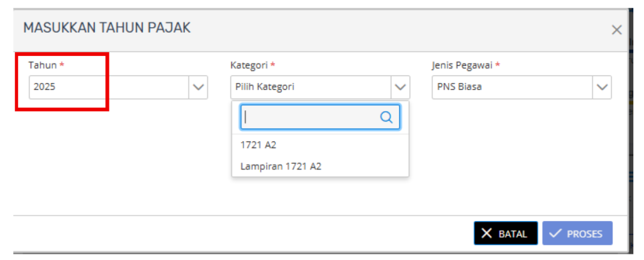644x260 pixels.
Task: Close the Masukkan Tahun Pajak dialog
Action: 616,30
